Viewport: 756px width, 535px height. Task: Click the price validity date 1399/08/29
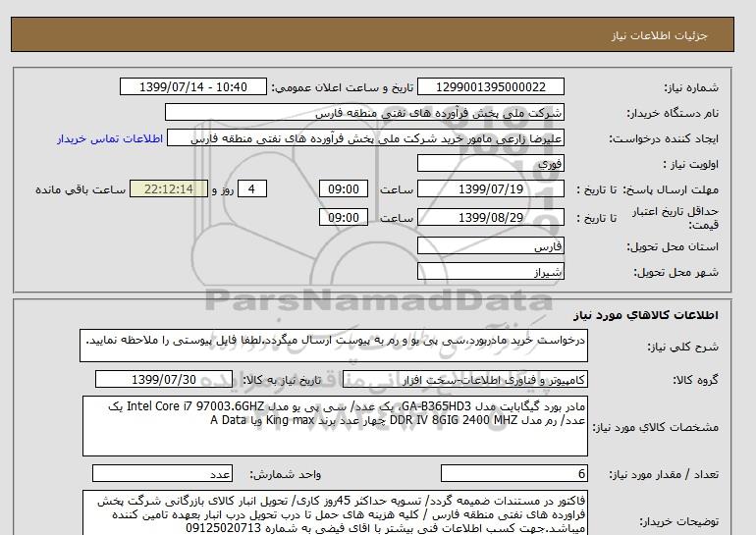pyautogui.click(x=490, y=218)
